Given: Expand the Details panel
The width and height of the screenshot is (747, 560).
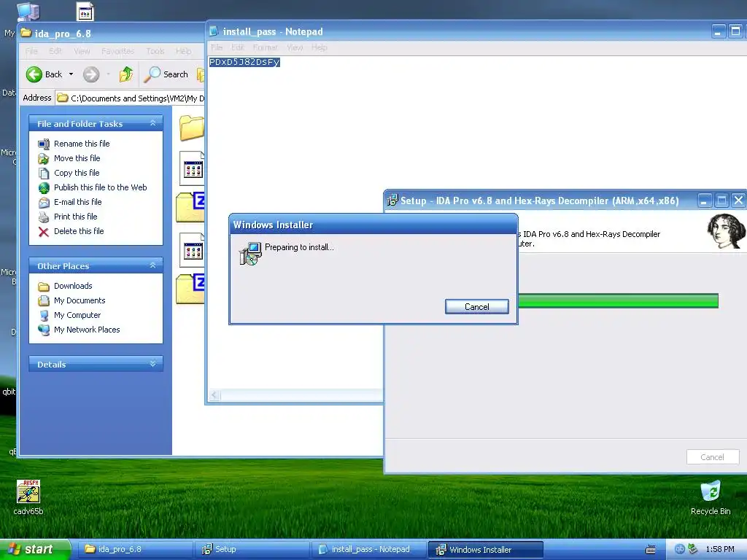Looking at the screenshot, I should pyautogui.click(x=153, y=364).
